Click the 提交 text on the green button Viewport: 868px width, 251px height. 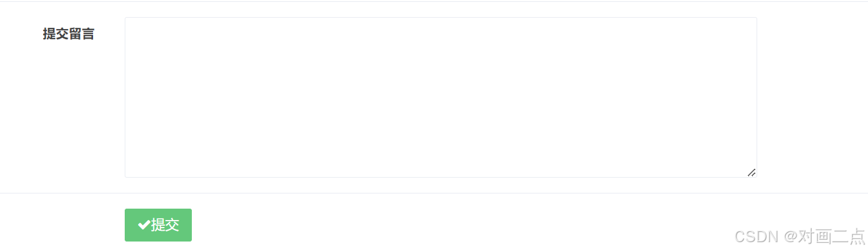165,225
